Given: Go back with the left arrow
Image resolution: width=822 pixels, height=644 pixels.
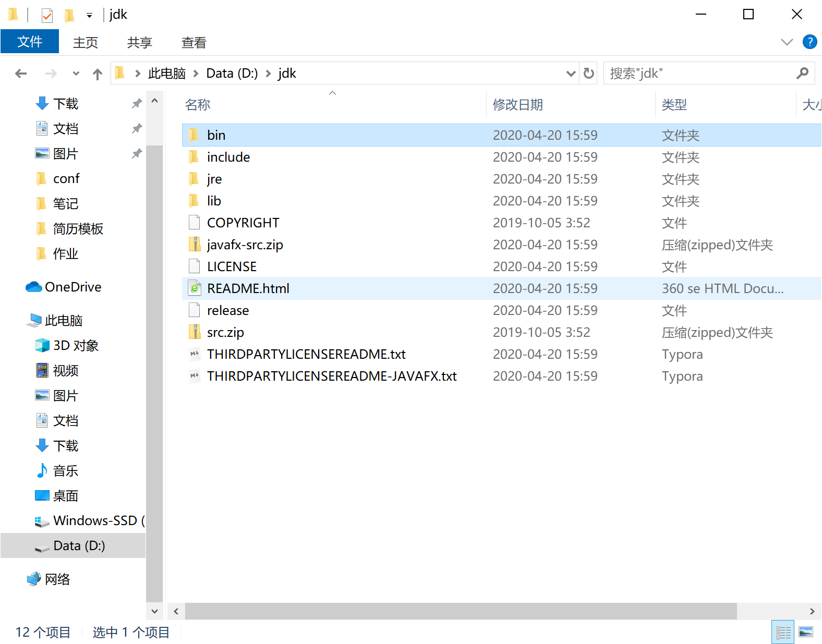Looking at the screenshot, I should tap(21, 74).
